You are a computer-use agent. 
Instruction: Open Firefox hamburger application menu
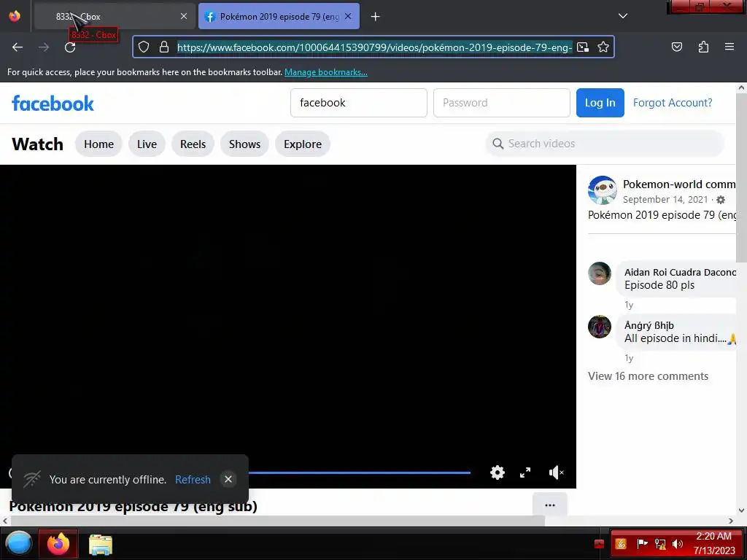pyautogui.click(x=729, y=47)
